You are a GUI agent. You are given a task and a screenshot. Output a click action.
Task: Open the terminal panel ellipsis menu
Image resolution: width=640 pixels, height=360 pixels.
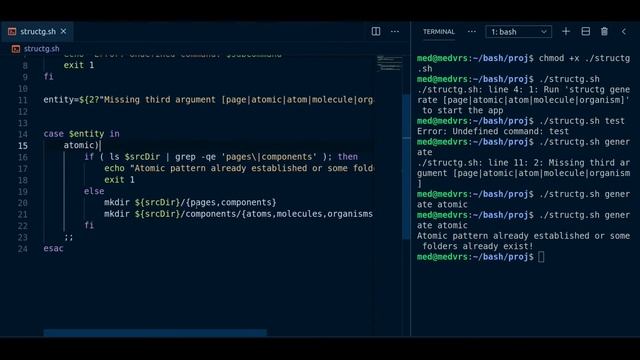click(471, 31)
